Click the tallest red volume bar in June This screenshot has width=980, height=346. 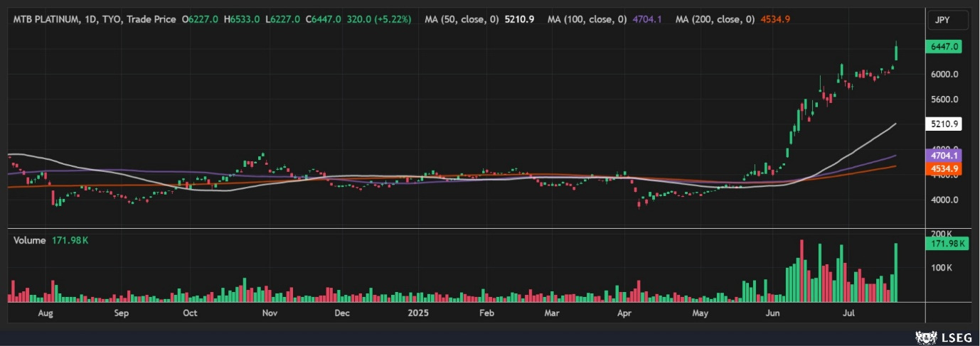[801, 271]
